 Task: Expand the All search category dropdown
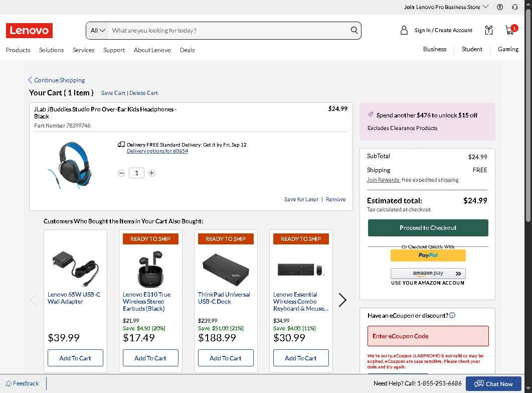tap(98, 31)
